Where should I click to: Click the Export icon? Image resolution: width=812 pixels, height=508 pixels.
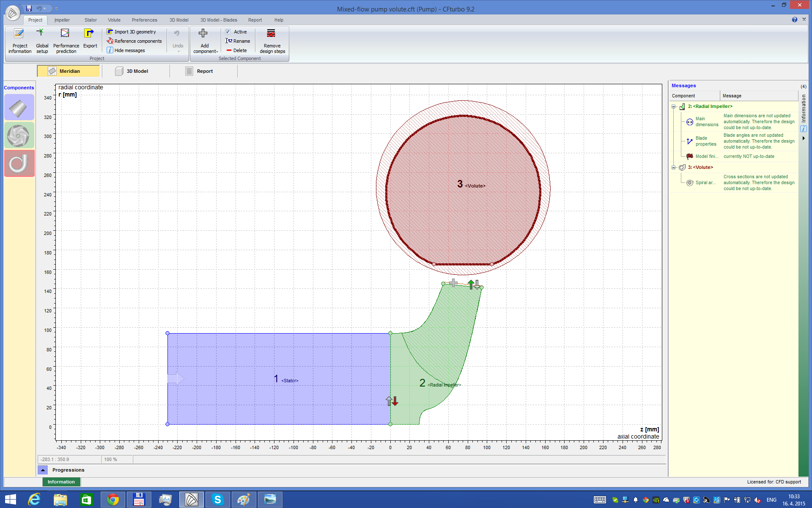pos(89,33)
